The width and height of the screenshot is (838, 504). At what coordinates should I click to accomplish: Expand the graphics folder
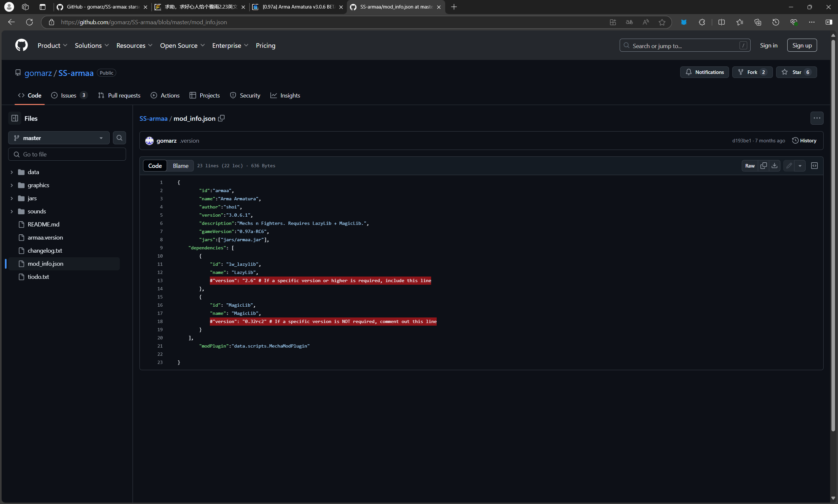tap(11, 185)
